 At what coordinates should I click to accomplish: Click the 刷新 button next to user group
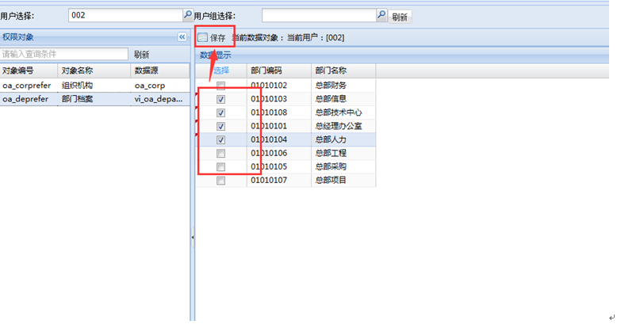pos(400,17)
